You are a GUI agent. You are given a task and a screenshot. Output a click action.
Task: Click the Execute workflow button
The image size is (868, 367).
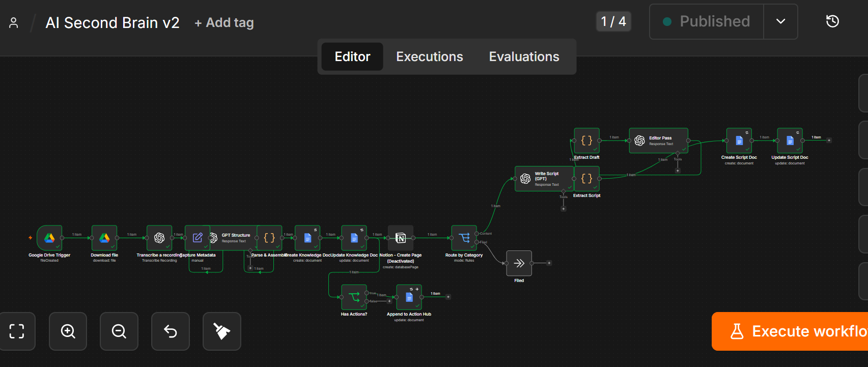click(790, 331)
